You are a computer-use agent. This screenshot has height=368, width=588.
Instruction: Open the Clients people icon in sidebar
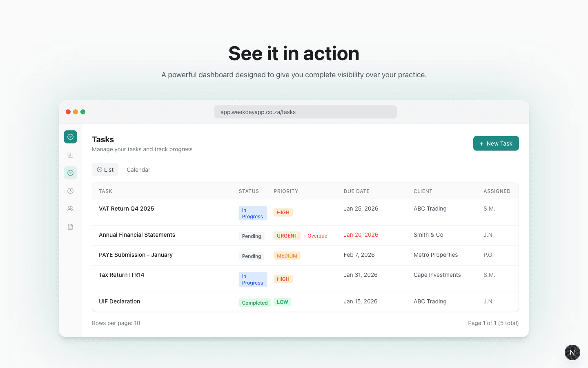(70, 209)
